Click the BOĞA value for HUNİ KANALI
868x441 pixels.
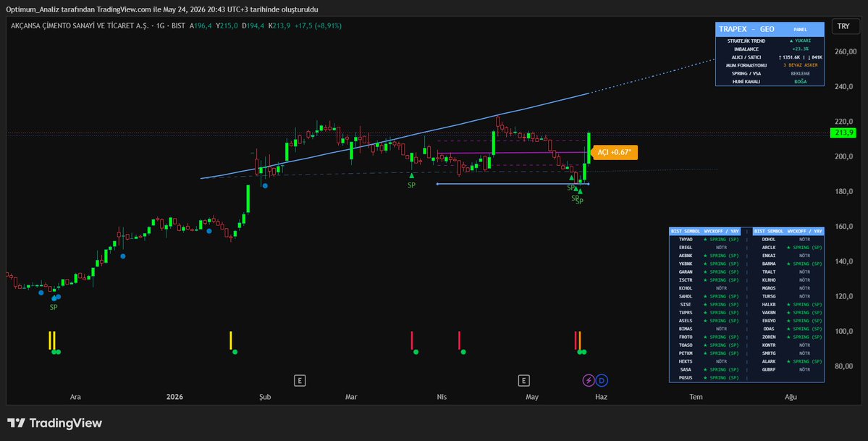(800, 81)
